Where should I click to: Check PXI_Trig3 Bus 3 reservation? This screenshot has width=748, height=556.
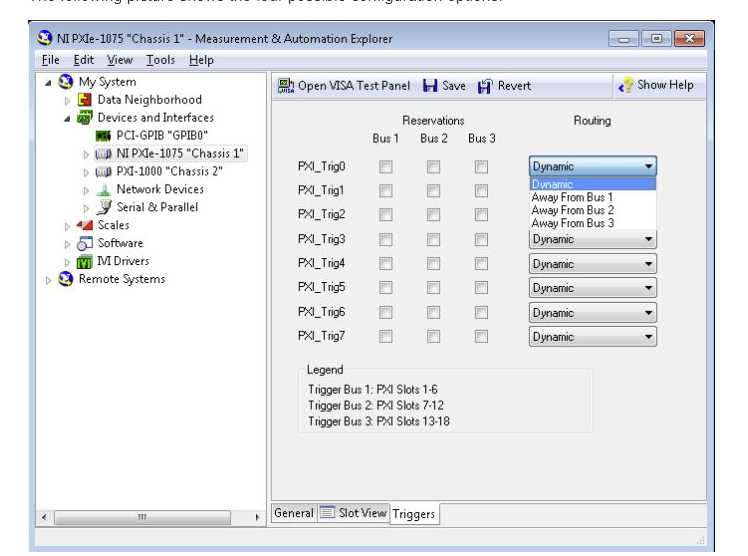pyautogui.click(x=481, y=239)
